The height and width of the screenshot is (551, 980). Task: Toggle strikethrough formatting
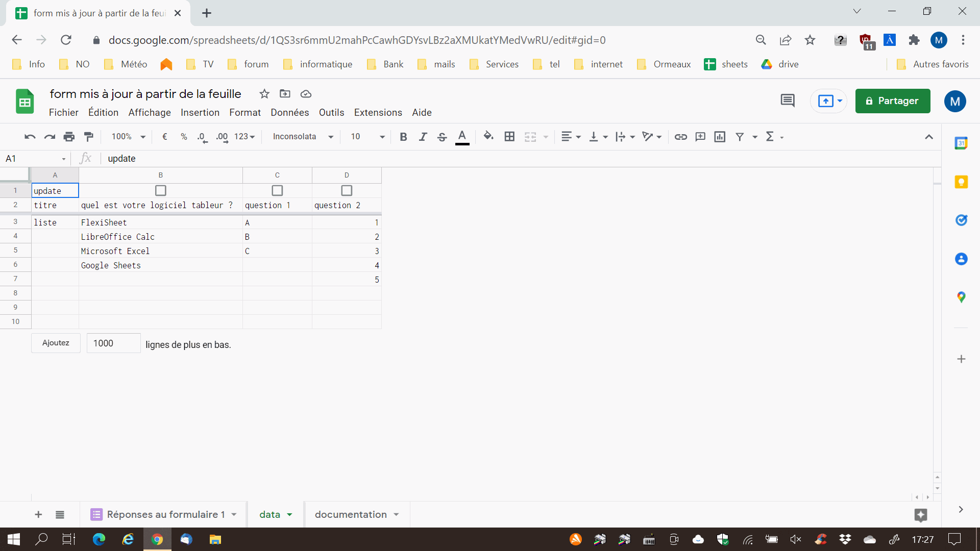pos(442,137)
